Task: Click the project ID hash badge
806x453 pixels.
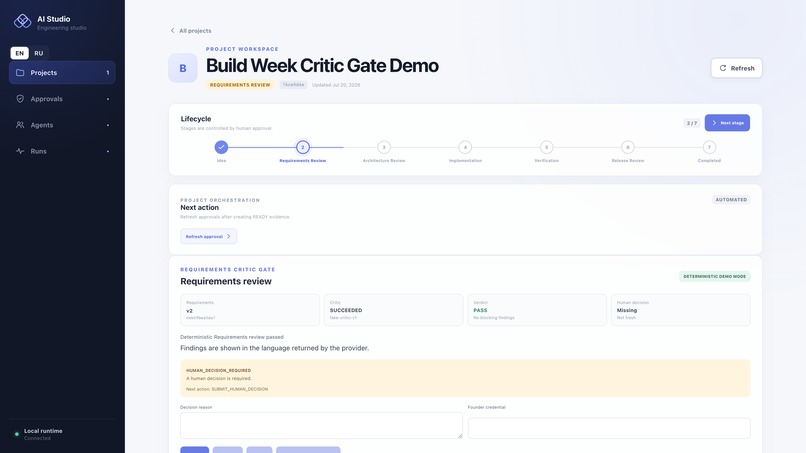Action: pyautogui.click(x=293, y=85)
